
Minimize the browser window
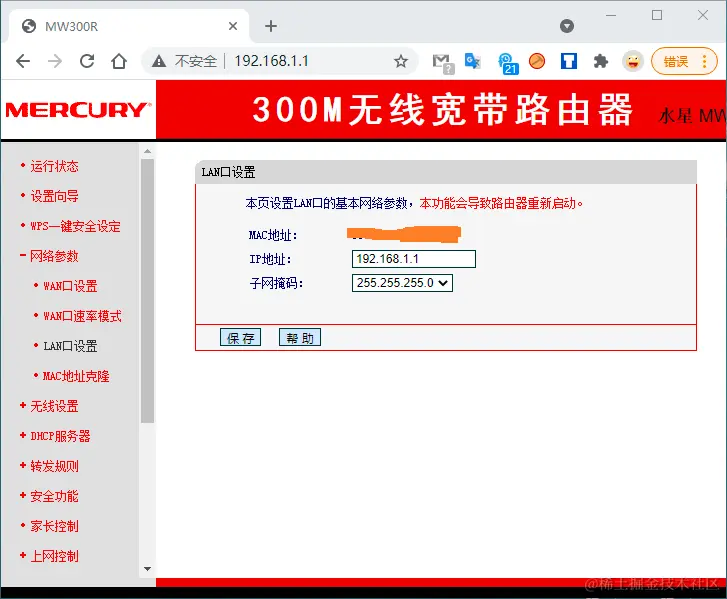tap(611, 15)
